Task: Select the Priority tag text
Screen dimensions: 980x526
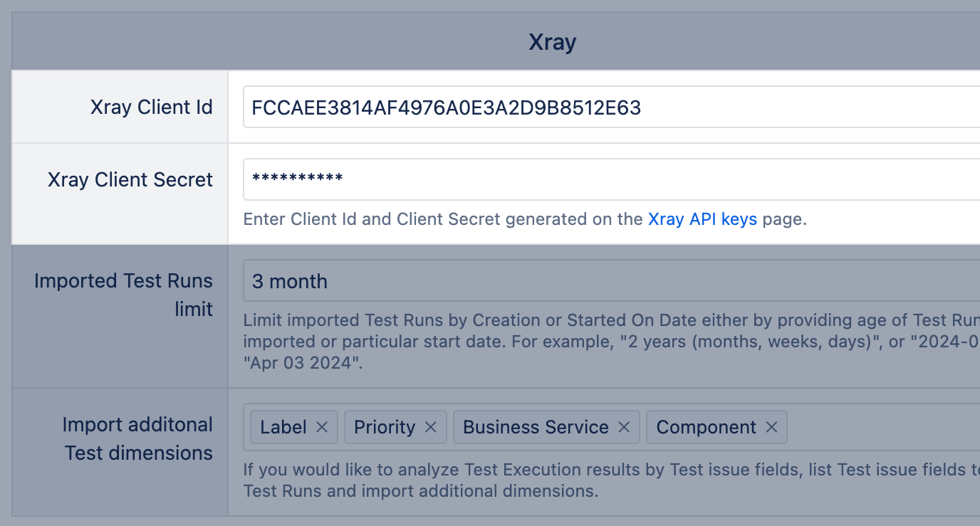Action: (x=385, y=427)
